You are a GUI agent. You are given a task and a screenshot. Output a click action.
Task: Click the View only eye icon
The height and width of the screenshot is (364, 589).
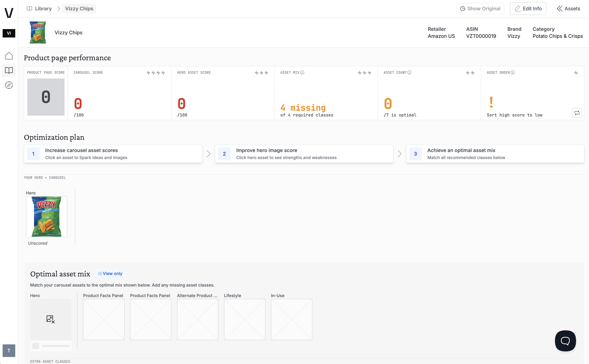[x=100, y=273]
